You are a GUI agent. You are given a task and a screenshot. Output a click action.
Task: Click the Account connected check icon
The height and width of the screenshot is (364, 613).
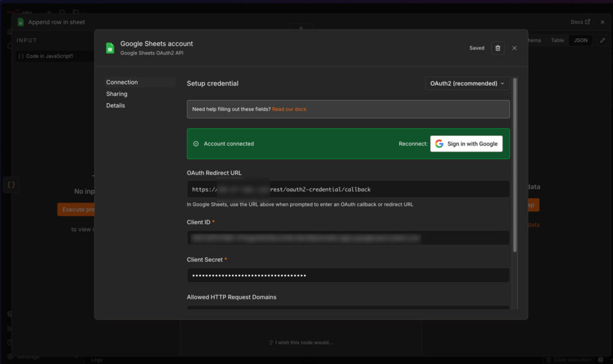tap(196, 144)
